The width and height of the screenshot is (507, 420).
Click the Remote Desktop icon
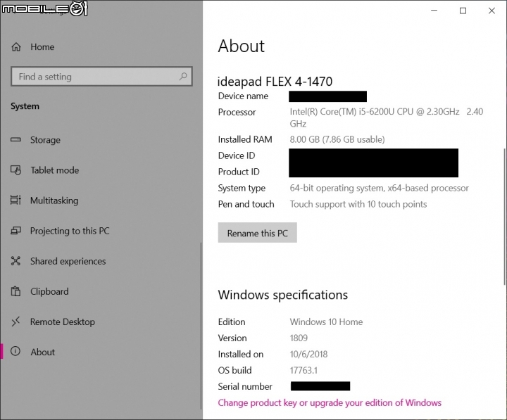(x=15, y=322)
